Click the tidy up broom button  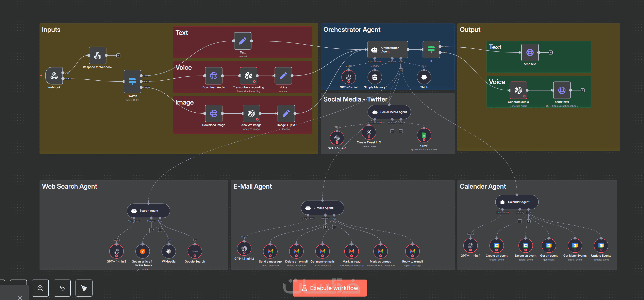(84, 288)
